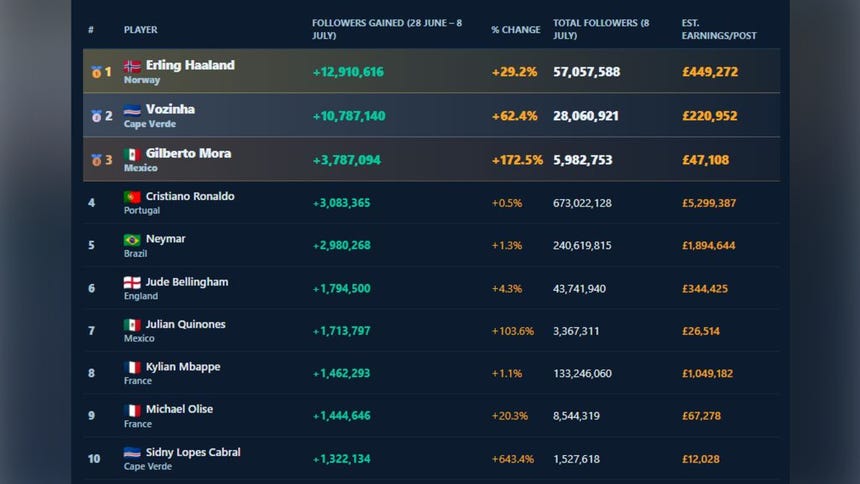The width and height of the screenshot is (860, 484).
Task: Open Kylian Mbappe's player name
Action: (183, 367)
